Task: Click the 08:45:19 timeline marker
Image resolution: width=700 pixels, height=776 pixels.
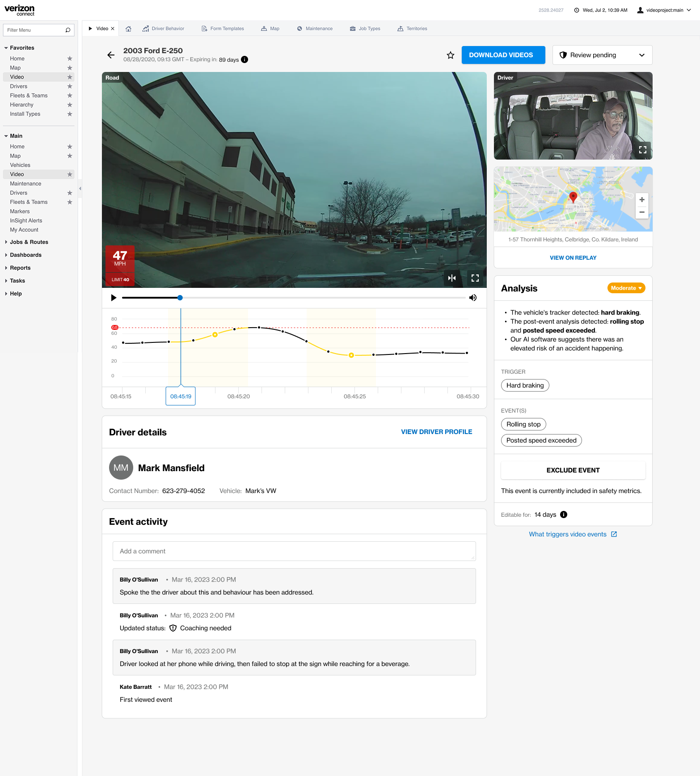Action: [181, 396]
